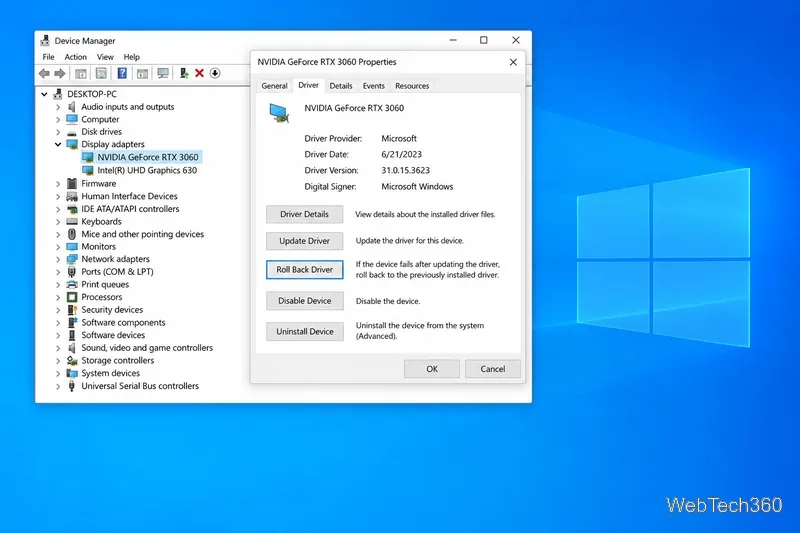Viewport: 800px width, 533px height.
Task: Click the Print queues printer icon
Action: pos(72,285)
